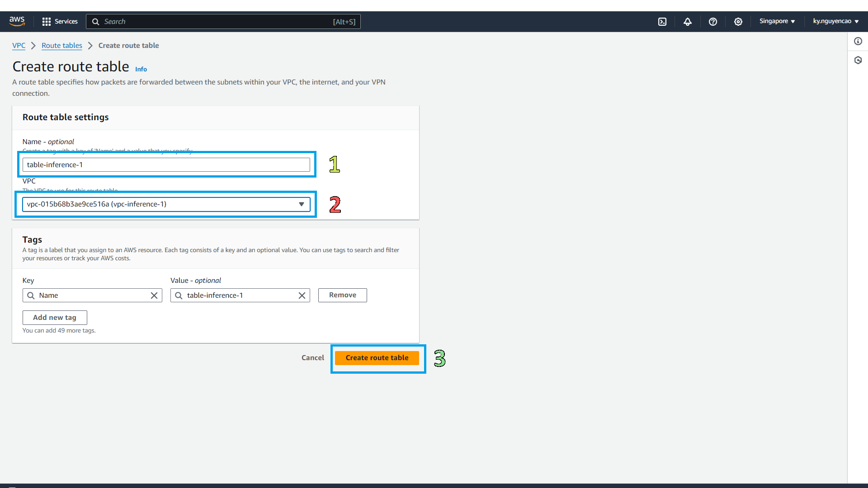
Task: Click the Create route table button
Action: click(377, 358)
